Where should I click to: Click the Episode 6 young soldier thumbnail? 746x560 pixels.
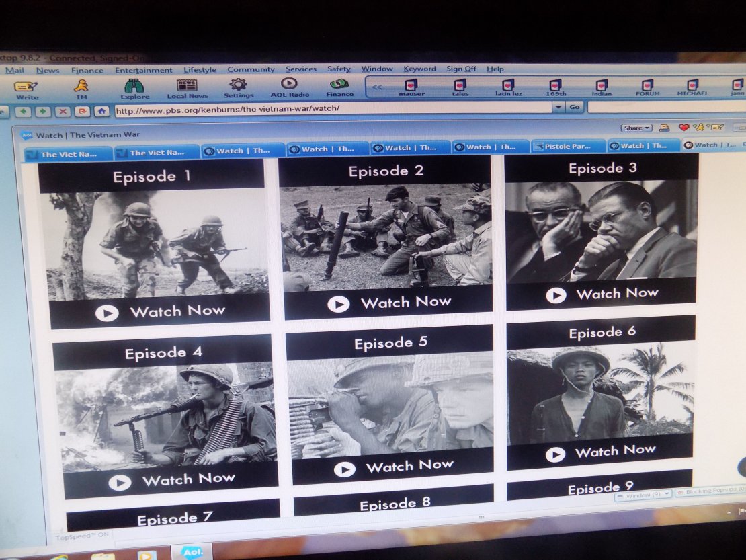600,393
